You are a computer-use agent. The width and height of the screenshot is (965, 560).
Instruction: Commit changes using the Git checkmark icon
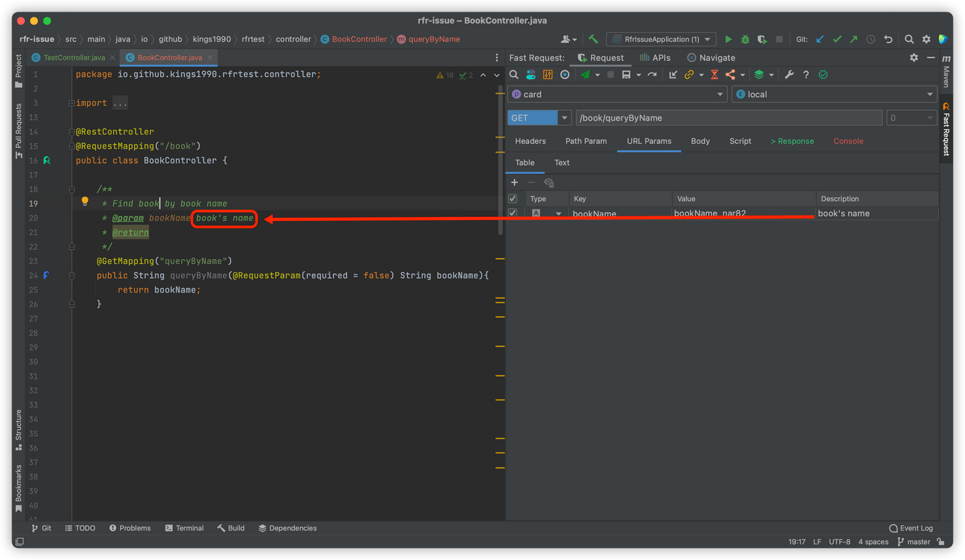pos(837,39)
